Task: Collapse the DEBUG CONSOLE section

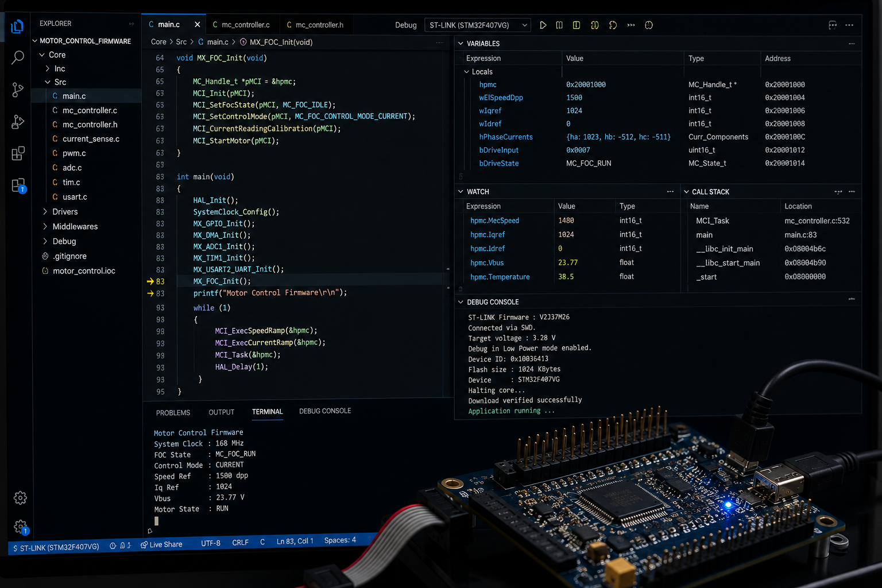Action: 461,302
